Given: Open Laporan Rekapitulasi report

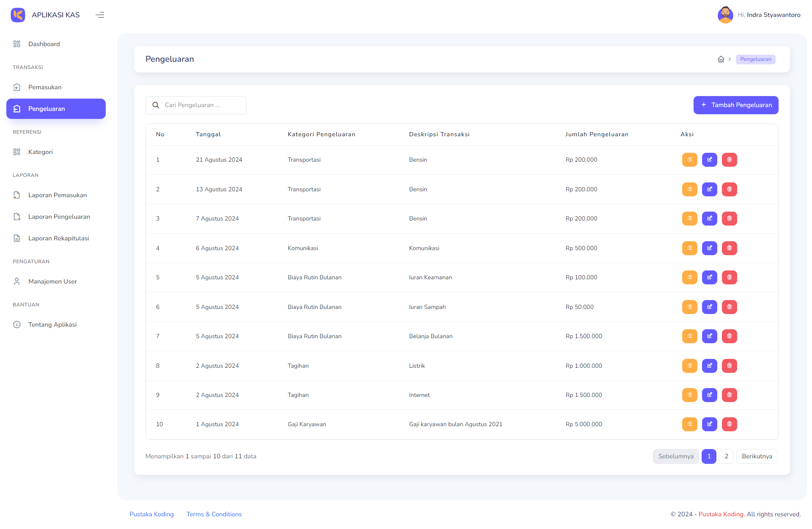Looking at the screenshot, I should coord(59,237).
